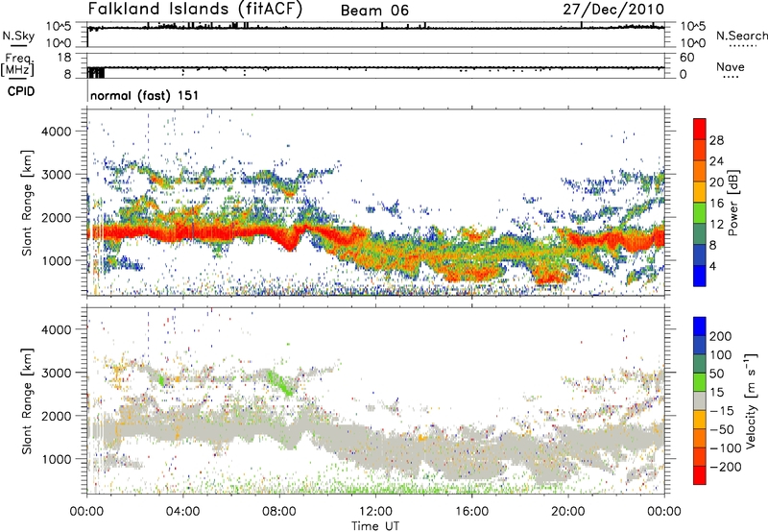Click the "Nave" legend label

pos(731,66)
